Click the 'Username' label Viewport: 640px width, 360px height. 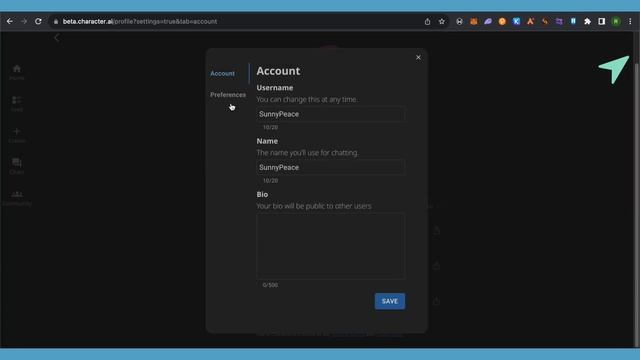[x=275, y=88]
